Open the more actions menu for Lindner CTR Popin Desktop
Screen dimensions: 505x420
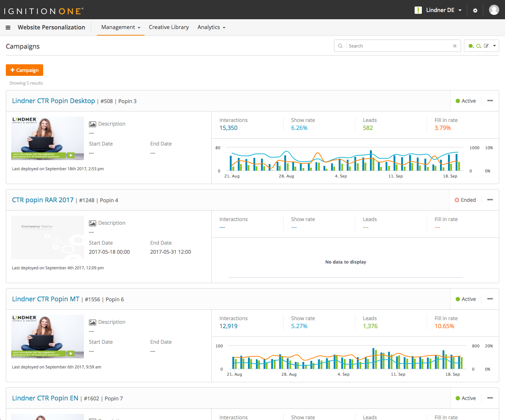pos(490,101)
